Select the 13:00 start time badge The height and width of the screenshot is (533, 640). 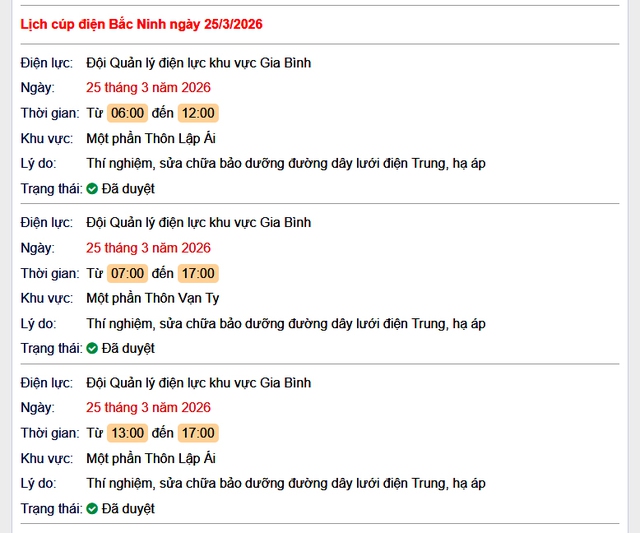pos(127,433)
